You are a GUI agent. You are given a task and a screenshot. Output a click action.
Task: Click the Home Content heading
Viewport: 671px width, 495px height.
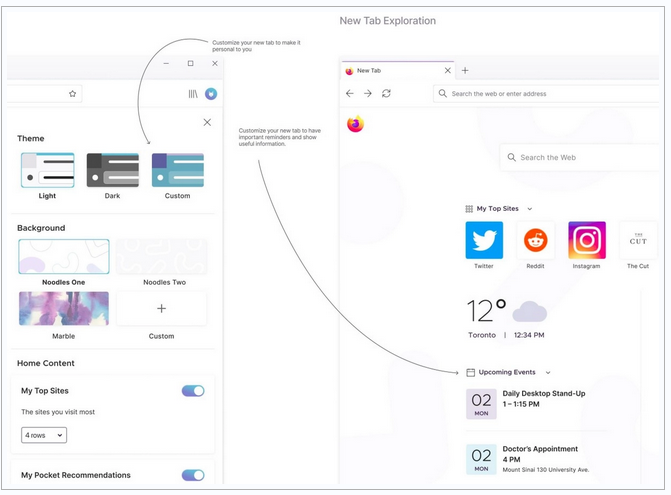(46, 363)
